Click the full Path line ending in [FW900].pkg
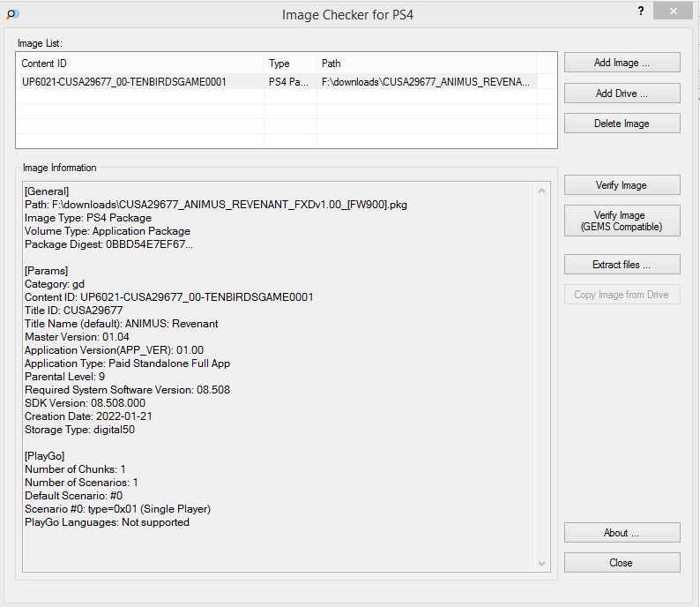The width and height of the screenshot is (700, 607). click(216, 205)
